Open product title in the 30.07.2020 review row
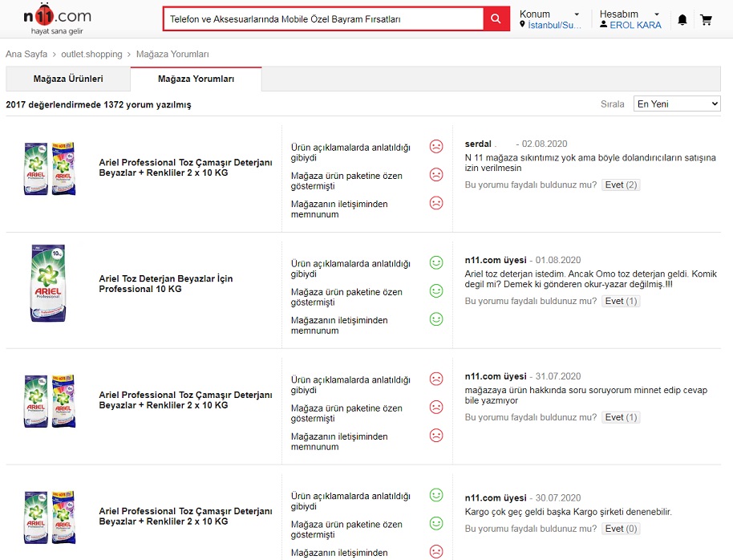This screenshot has height=560, width=733. point(185,516)
